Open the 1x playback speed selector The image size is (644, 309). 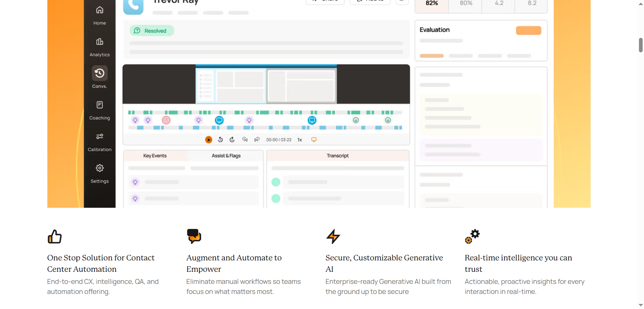(300, 140)
